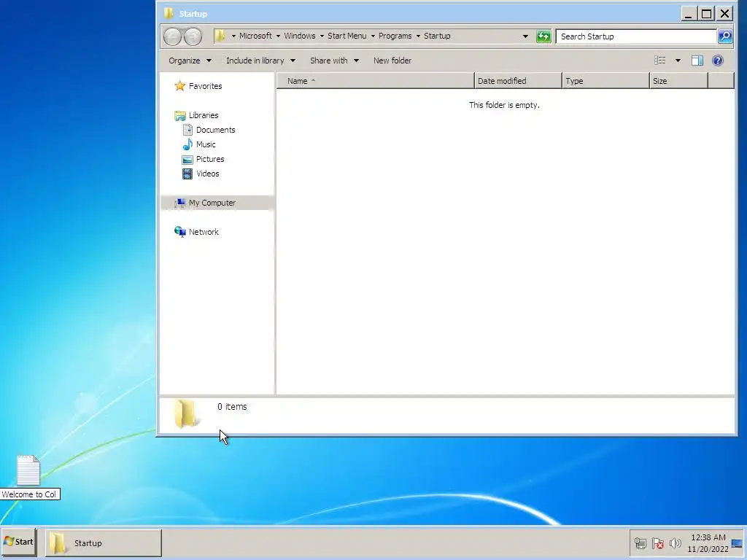Image resolution: width=747 pixels, height=560 pixels.
Task: Click the clock showing 12:38 AM
Action: click(708, 537)
